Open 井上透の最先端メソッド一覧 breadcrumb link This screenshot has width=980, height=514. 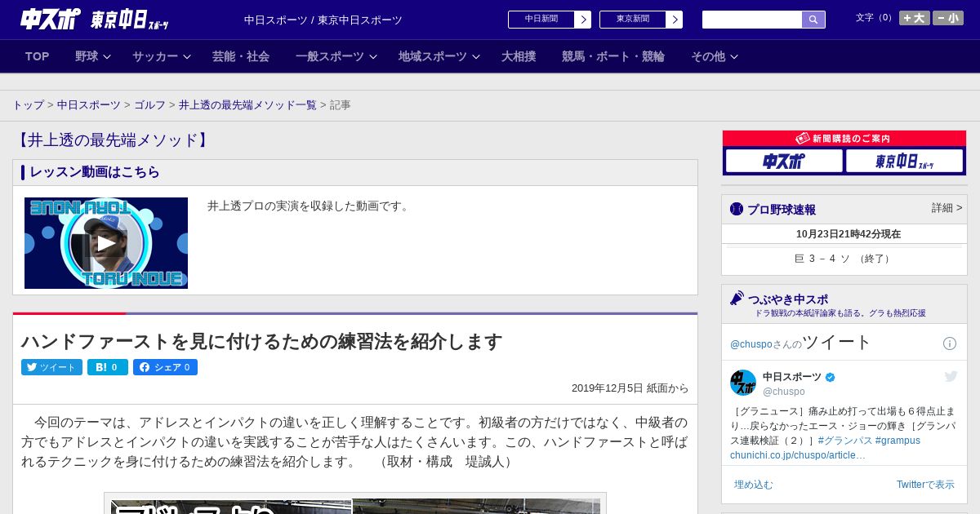coord(247,105)
